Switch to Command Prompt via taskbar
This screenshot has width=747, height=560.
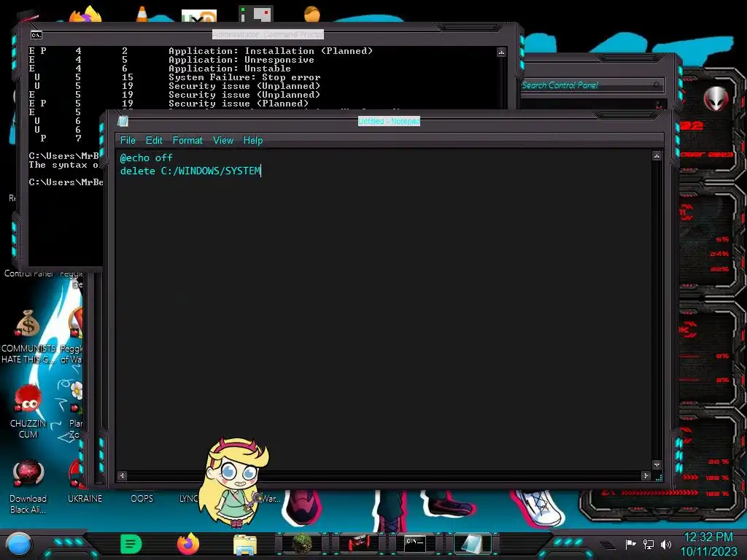(414, 543)
